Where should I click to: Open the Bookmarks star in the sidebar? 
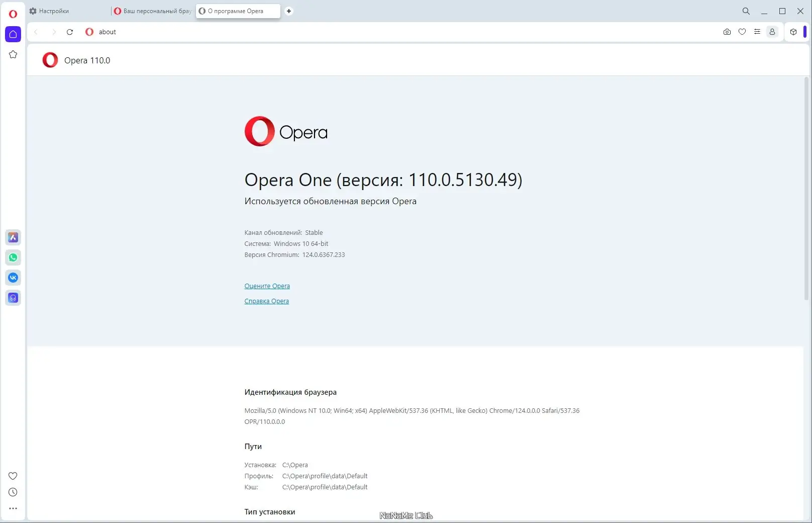point(13,54)
